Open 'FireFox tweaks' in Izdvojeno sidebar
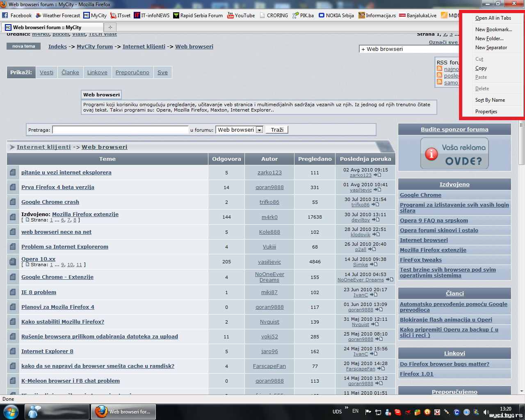This screenshot has width=525, height=420. tap(421, 260)
